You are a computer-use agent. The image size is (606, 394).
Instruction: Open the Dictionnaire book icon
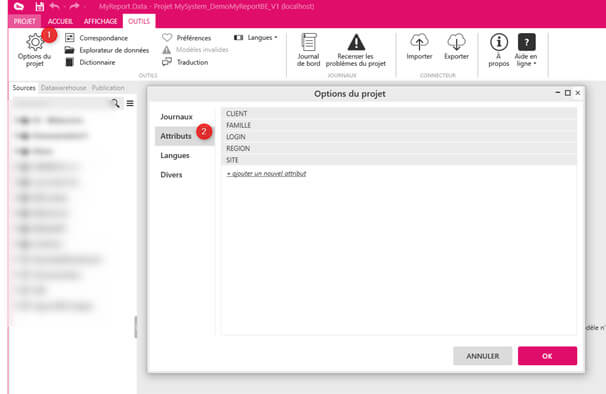pyautogui.click(x=70, y=62)
